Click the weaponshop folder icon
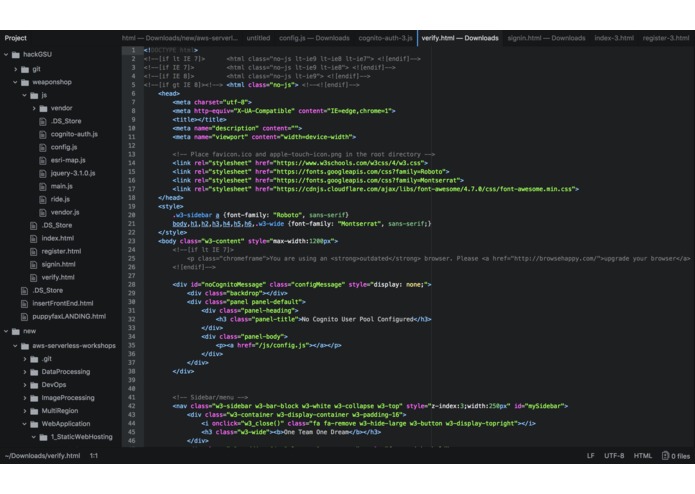Image resolution: width=695 pixels, height=494 pixels. click(x=25, y=82)
